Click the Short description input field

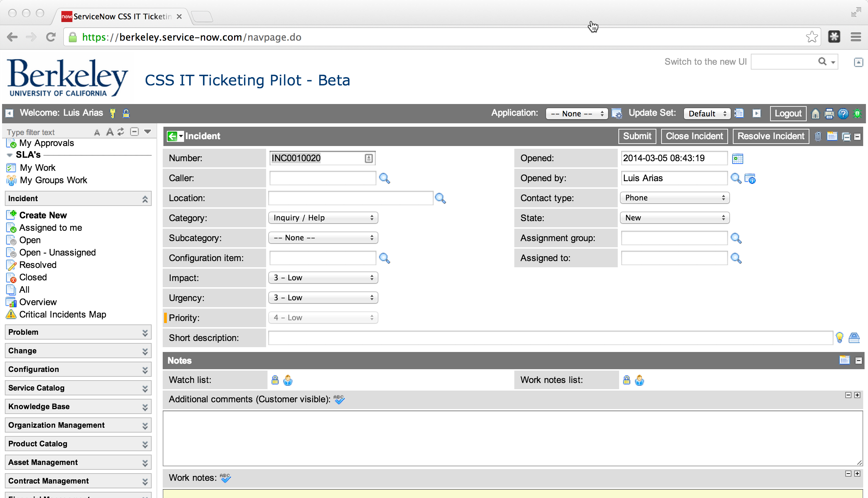click(550, 338)
